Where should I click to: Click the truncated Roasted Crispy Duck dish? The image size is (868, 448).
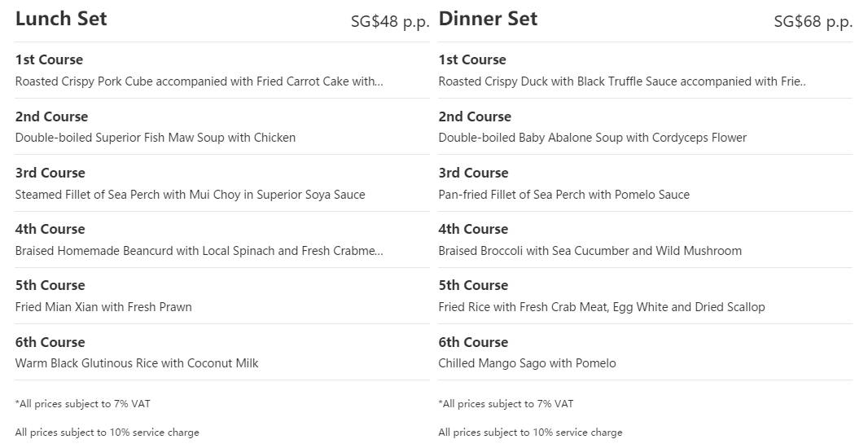[x=621, y=81]
